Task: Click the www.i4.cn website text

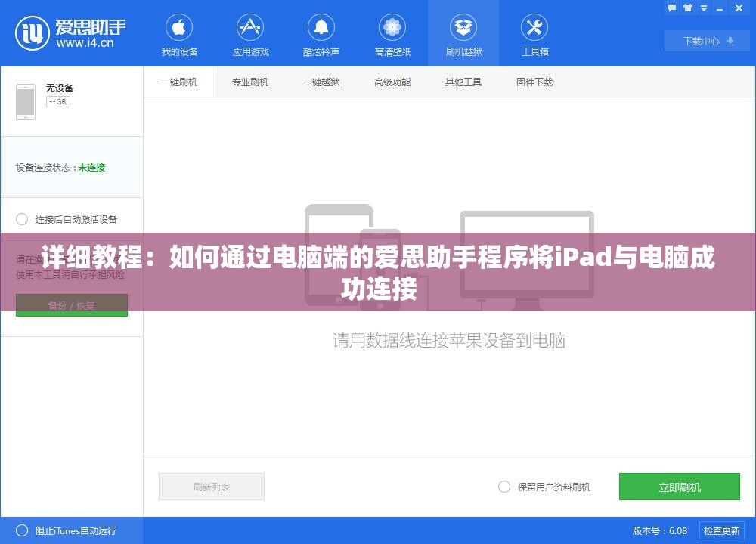Action: coord(85,43)
